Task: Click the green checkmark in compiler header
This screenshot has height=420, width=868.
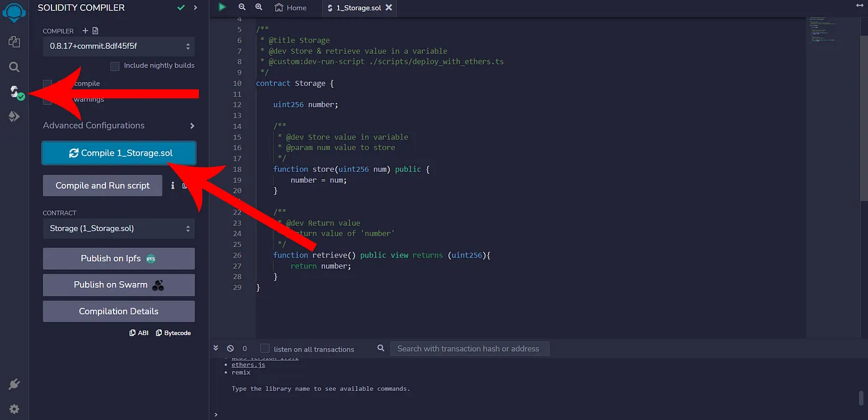Action: (x=181, y=7)
